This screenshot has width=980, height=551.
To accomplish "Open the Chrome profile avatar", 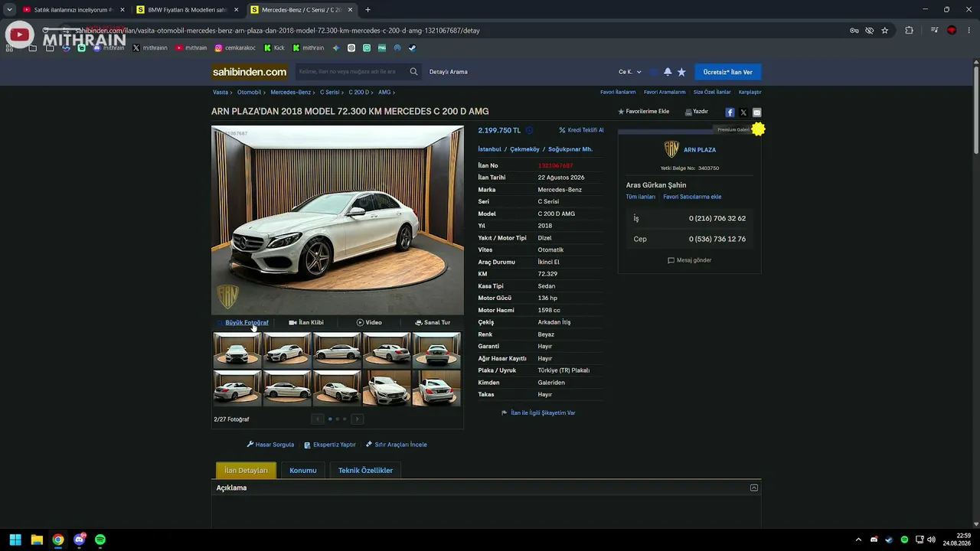I will click(952, 31).
